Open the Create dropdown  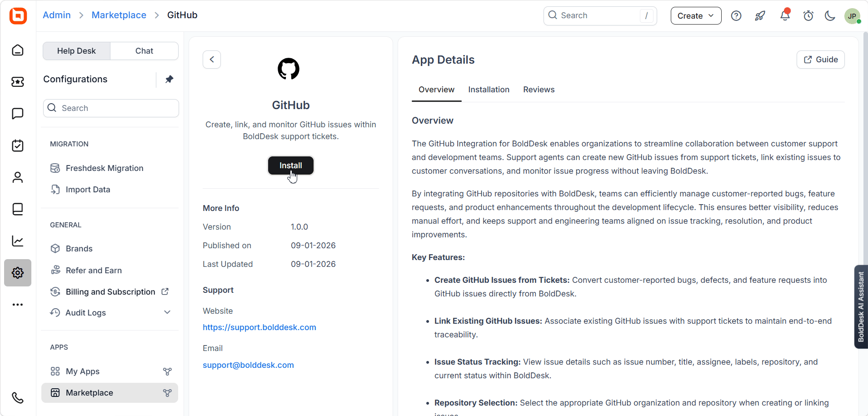point(696,16)
